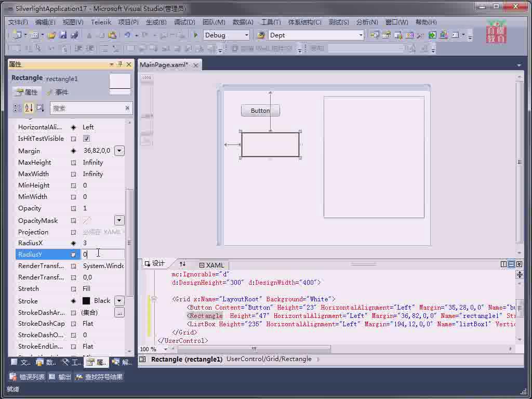The width and height of the screenshot is (532, 399).
Task: Open the Properties panel window position dropdown
Action: [x=111, y=64]
